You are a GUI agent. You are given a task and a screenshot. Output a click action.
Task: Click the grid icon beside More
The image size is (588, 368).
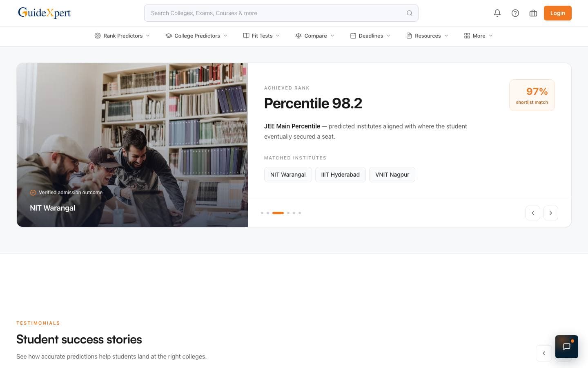467,36
